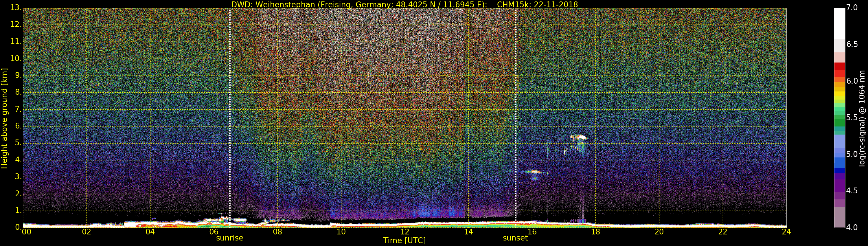Click the plot title naming Weihenstephan station
The image size is (868, 246).
pyautogui.click(x=404, y=4)
